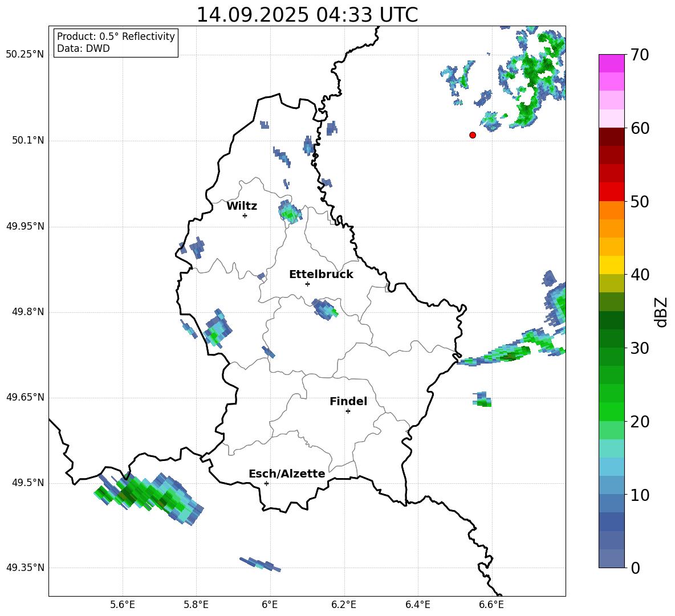
Task: Click 'Product: 0.5° Reflectivity' legend text
Action: point(116,36)
